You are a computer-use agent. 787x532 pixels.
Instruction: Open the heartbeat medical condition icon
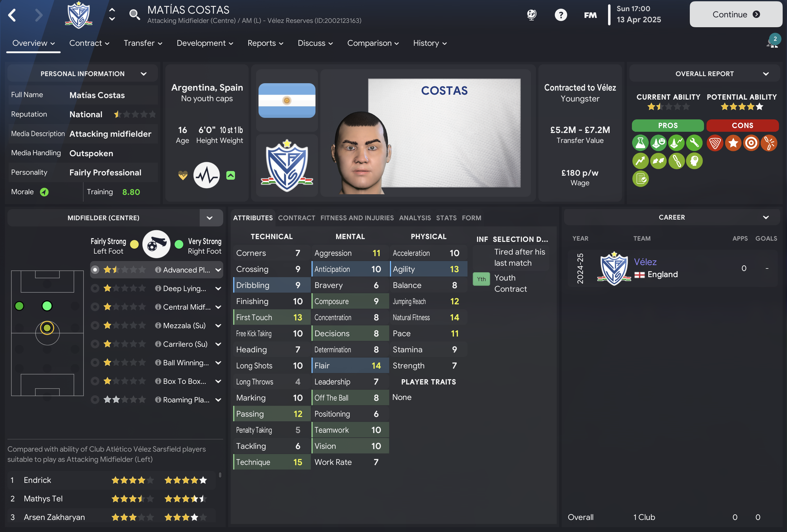point(206,175)
